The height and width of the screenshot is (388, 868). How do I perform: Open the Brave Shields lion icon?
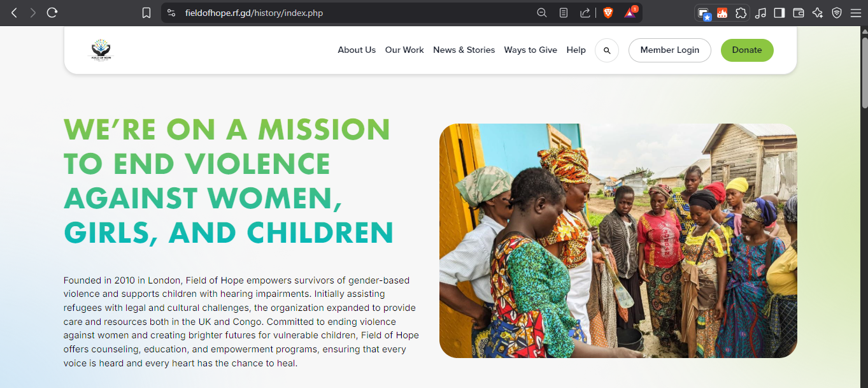[608, 13]
